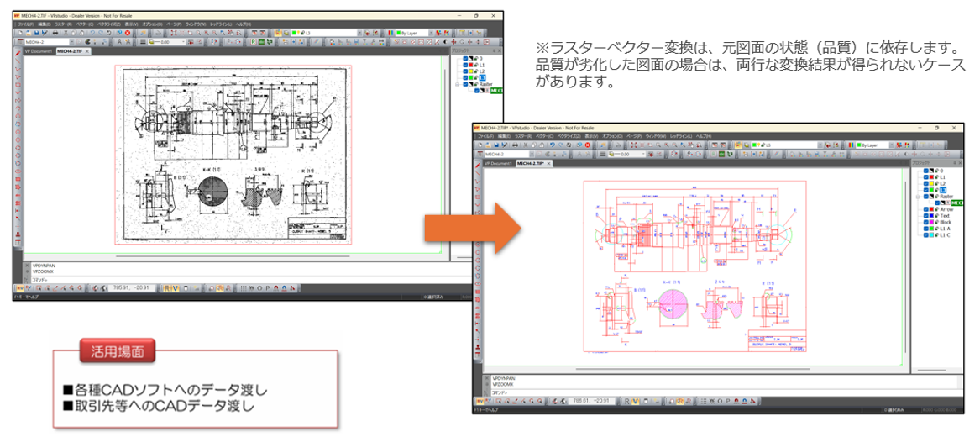
Task: Toggle yellow R raster button in scanned-drawing window
Action: coord(167,288)
